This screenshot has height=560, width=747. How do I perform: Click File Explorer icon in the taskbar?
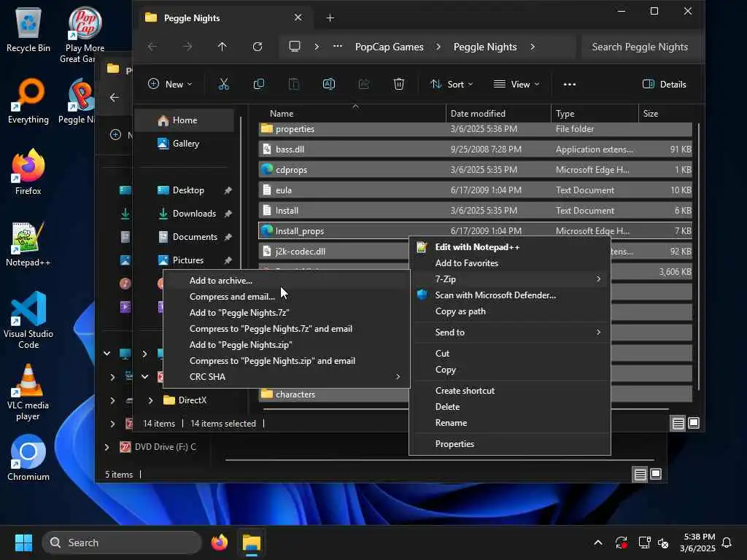[x=252, y=542]
